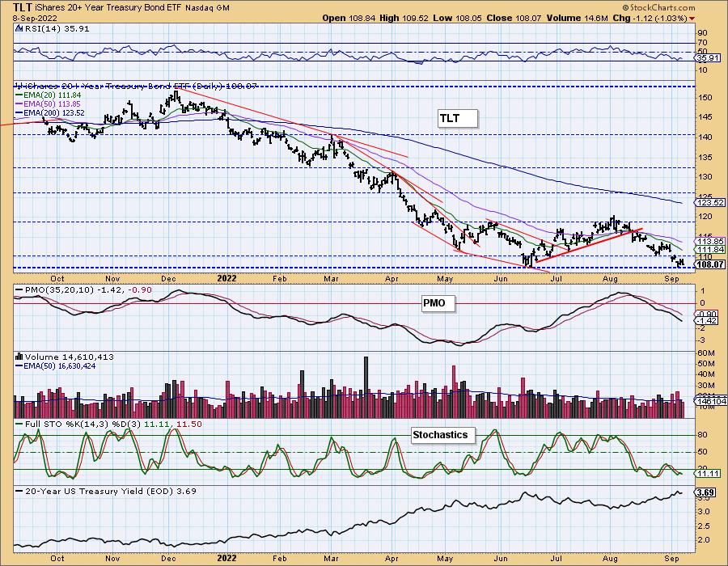Viewport: 728px width, 566px height.
Task: Click the red down arrow beside Chg
Action: pos(692,19)
